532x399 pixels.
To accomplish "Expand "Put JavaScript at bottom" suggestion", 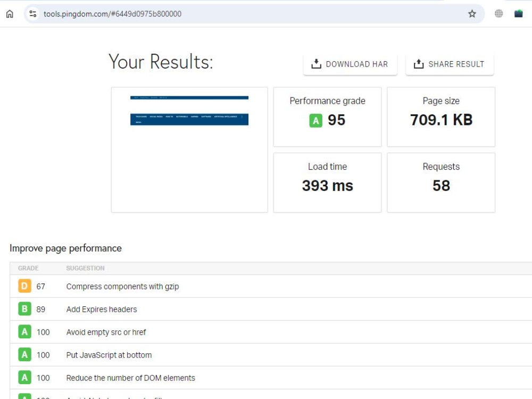I will click(271, 355).
